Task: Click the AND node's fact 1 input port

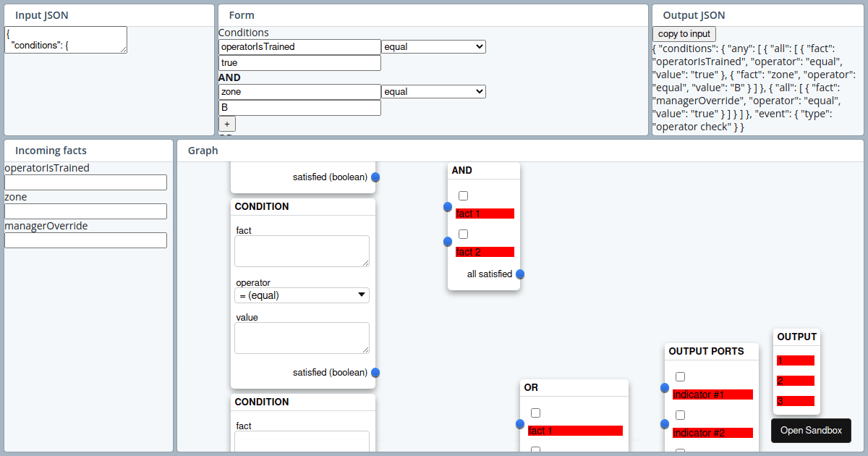Action: [x=448, y=207]
